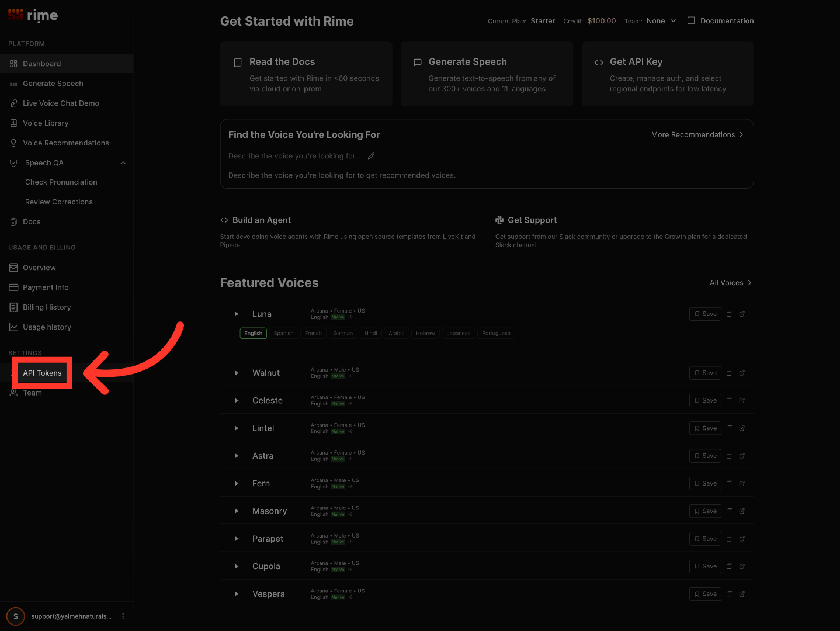Open the three-dot account menu

[123, 616]
